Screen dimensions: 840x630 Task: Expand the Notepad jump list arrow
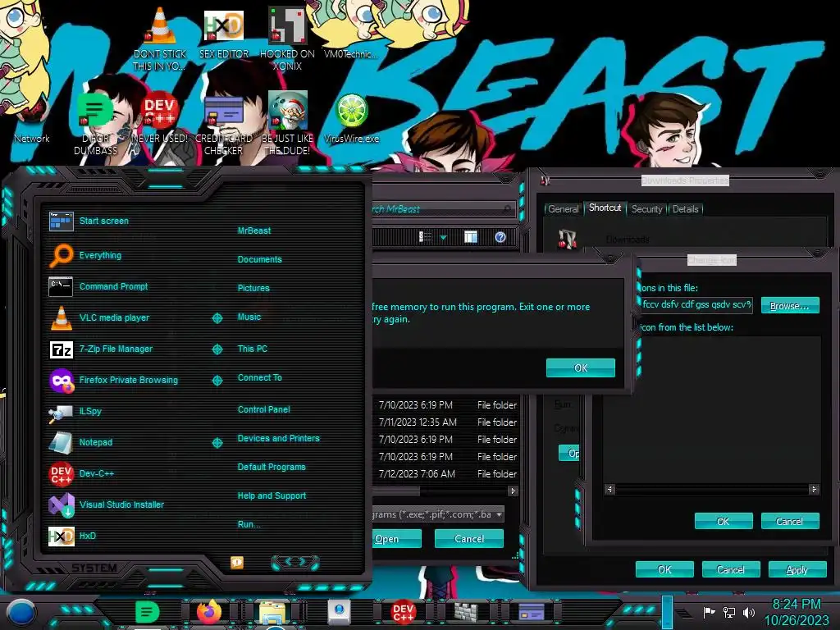point(217,443)
